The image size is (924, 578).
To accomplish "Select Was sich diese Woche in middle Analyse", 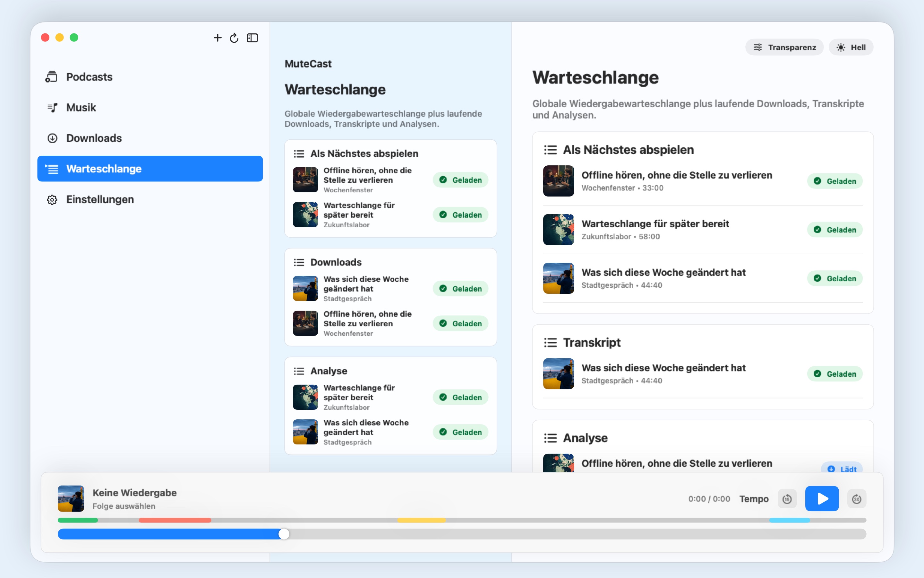I will (x=366, y=427).
